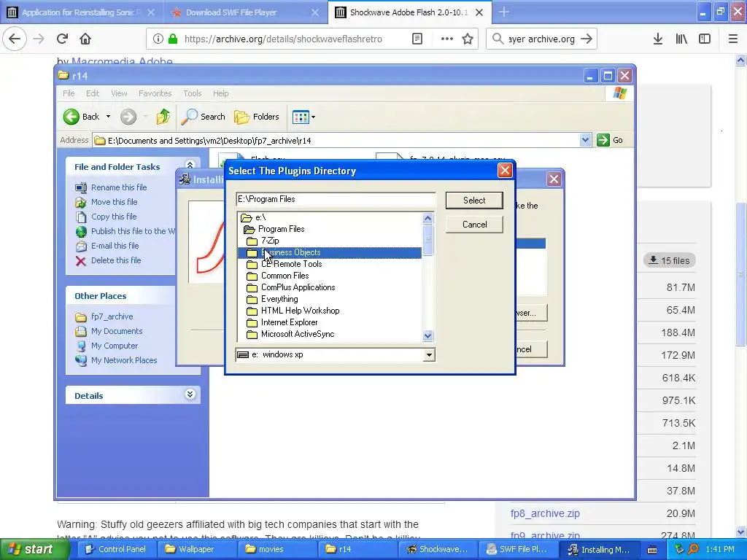Click Explorer Forward arrow icon

[128, 117]
